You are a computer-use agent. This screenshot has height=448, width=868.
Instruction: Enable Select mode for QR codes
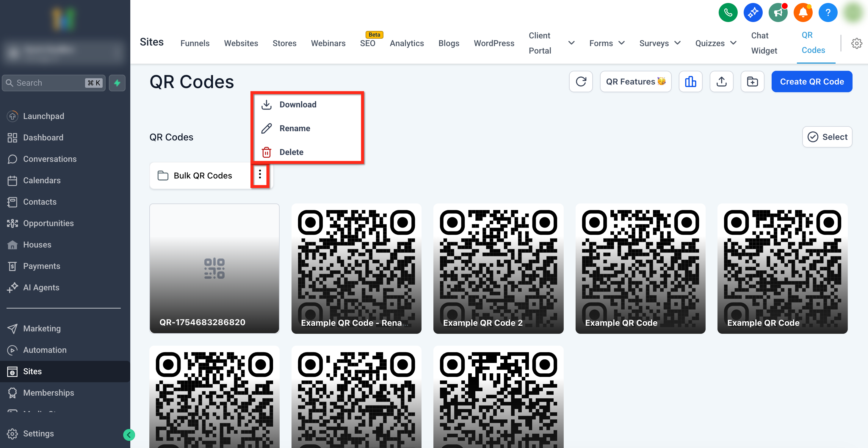827,137
